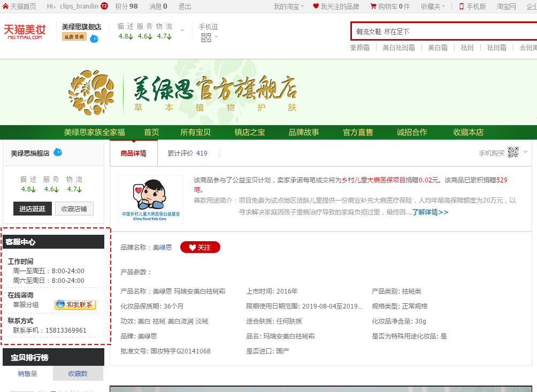Open 美绿思家族全家福 in store navigation
537x392 pixels.
[x=94, y=132]
